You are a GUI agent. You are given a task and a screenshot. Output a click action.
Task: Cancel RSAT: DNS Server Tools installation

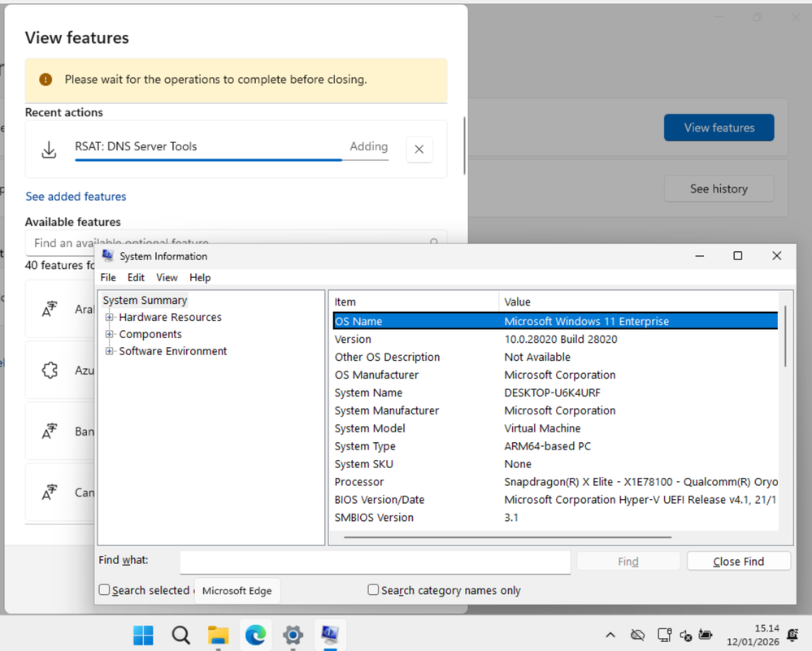click(x=419, y=150)
